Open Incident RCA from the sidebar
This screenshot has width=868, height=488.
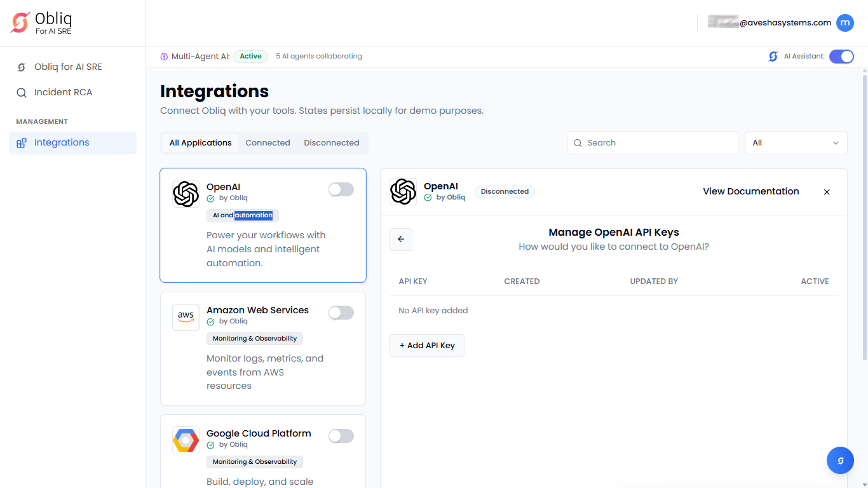(x=63, y=93)
